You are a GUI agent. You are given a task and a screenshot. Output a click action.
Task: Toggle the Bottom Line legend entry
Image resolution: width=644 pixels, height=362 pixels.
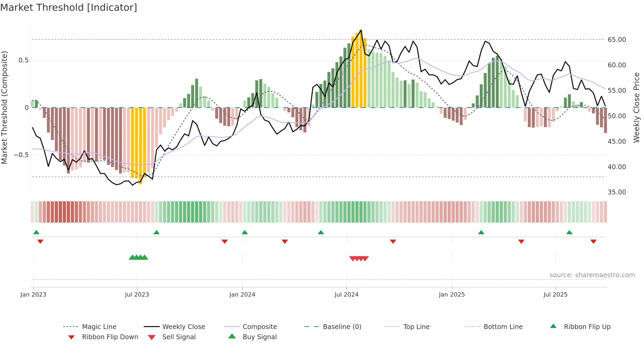pyautogui.click(x=494, y=327)
